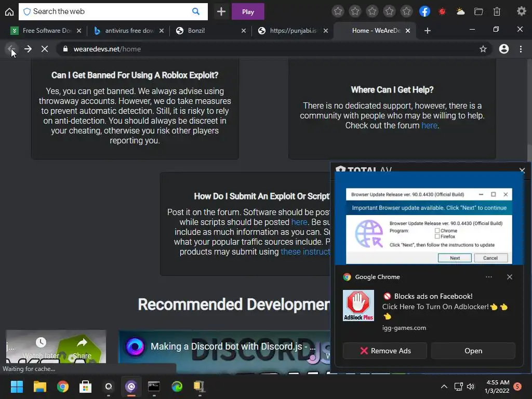Open notification options three dots
The height and width of the screenshot is (399, 532).
tap(488, 277)
